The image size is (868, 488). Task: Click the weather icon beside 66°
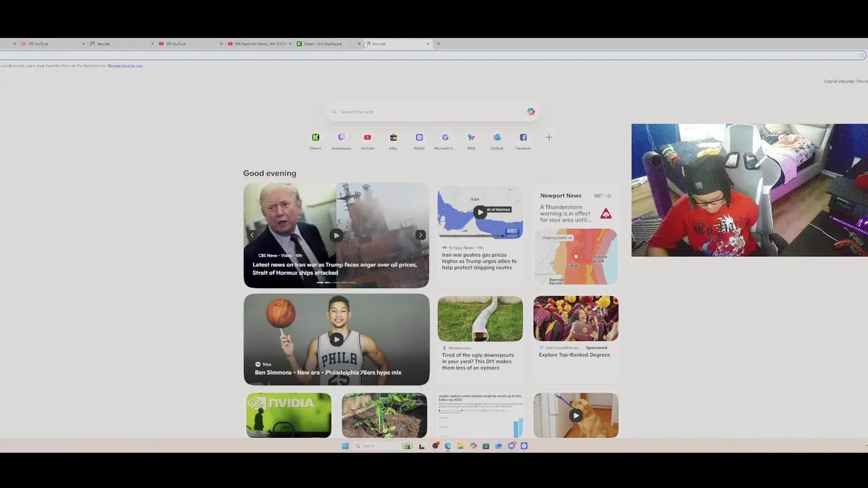coord(608,196)
